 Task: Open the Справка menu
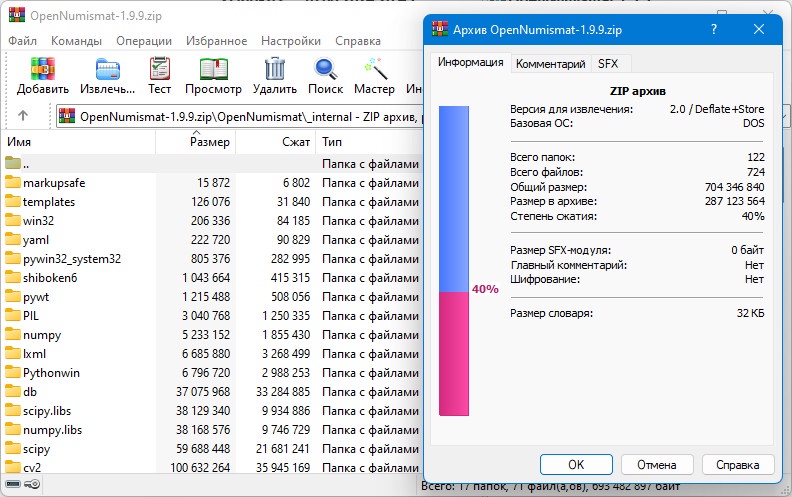click(x=358, y=41)
